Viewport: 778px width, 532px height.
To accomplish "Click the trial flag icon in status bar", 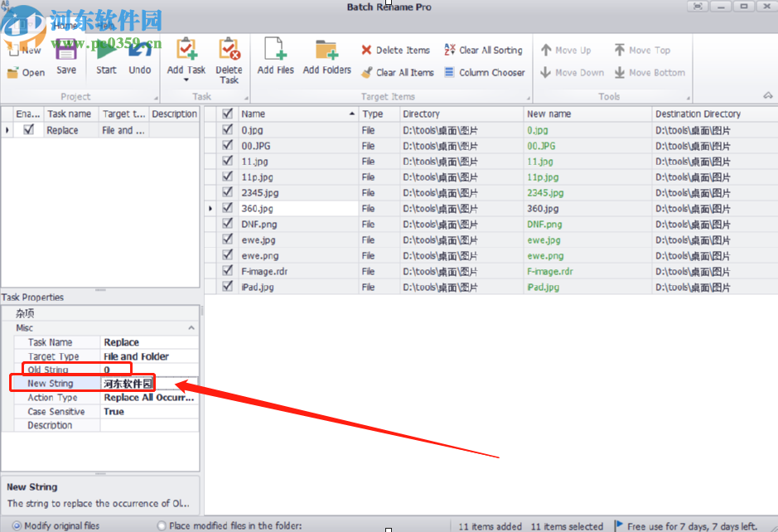I will 619,525.
